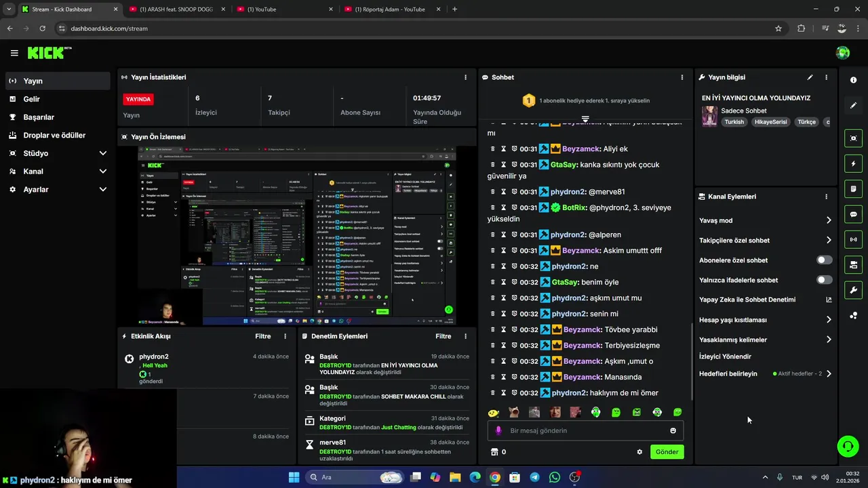The height and width of the screenshot is (488, 868).
Task: Click the gift-sub leaderboard banner in chat
Action: click(585, 100)
